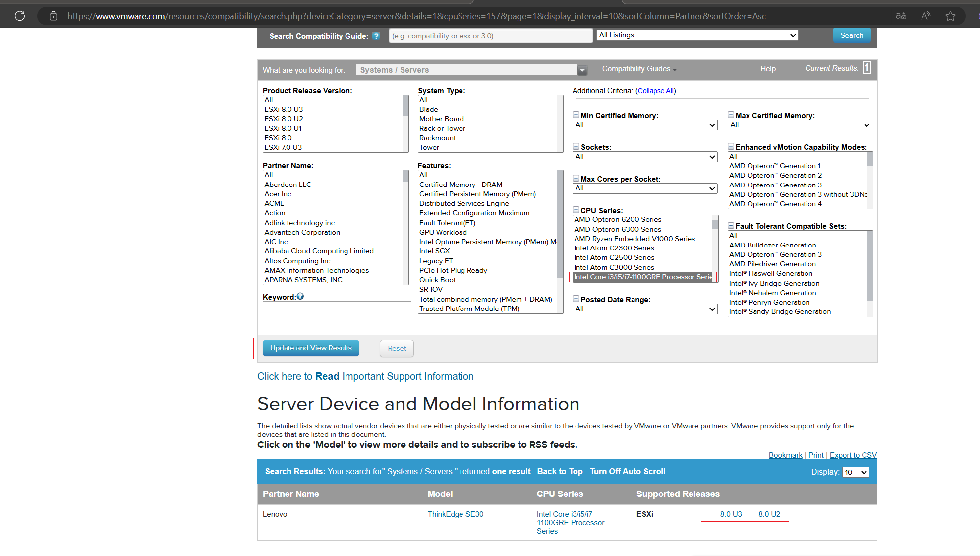This screenshot has width=980, height=556.
Task: Click the blue help icon beside Search Compatibility Guide
Action: [376, 36]
